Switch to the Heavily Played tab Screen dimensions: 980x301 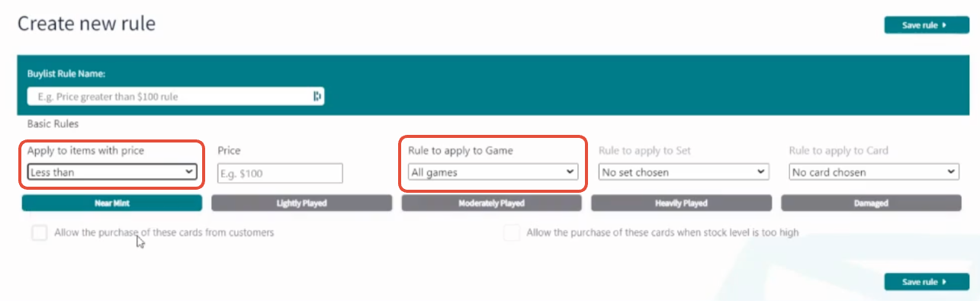[682, 203]
